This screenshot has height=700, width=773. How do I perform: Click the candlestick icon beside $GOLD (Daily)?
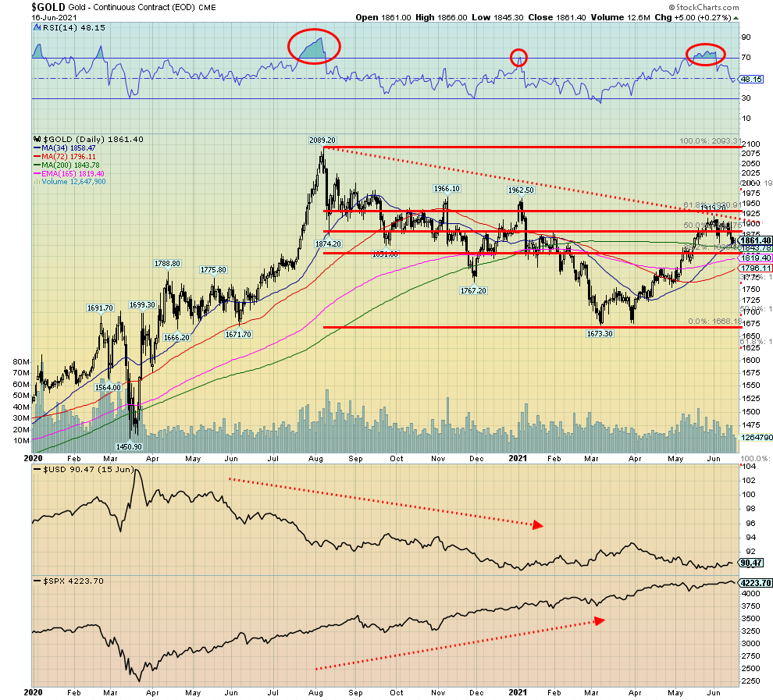pyautogui.click(x=35, y=138)
